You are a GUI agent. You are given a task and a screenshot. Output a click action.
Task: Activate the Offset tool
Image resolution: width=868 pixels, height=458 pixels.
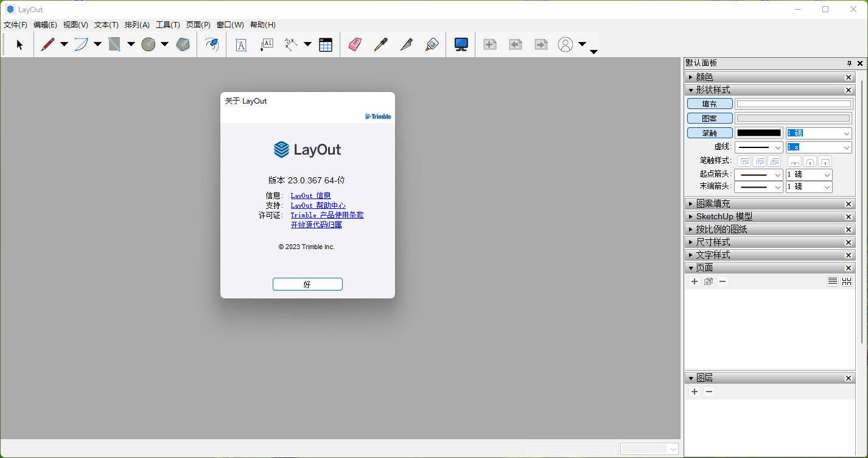(x=211, y=44)
